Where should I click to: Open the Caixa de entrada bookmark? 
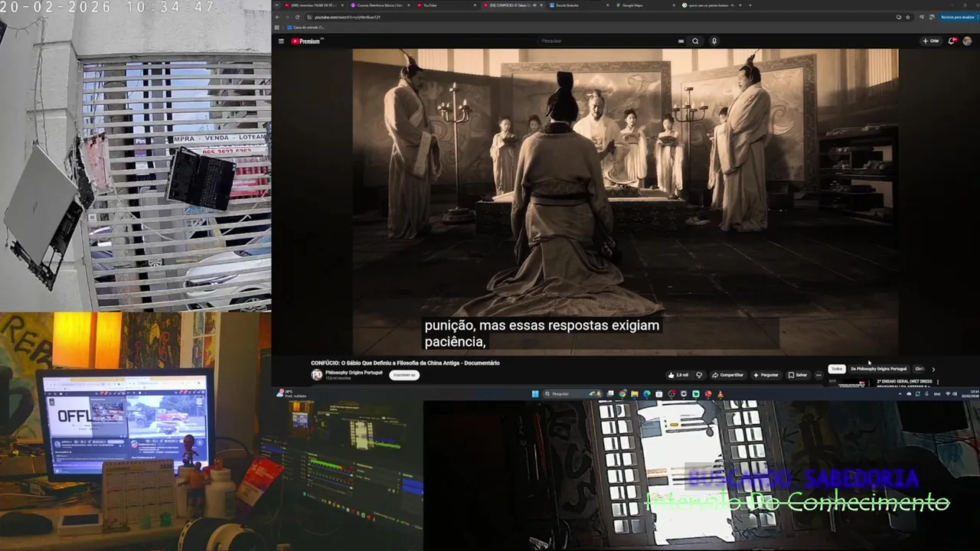click(x=306, y=28)
